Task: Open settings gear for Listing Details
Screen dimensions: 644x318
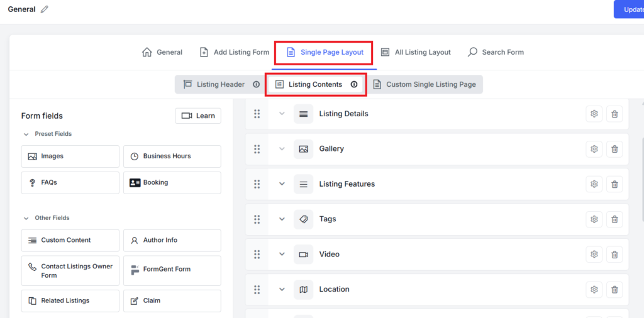Action: [x=594, y=114]
